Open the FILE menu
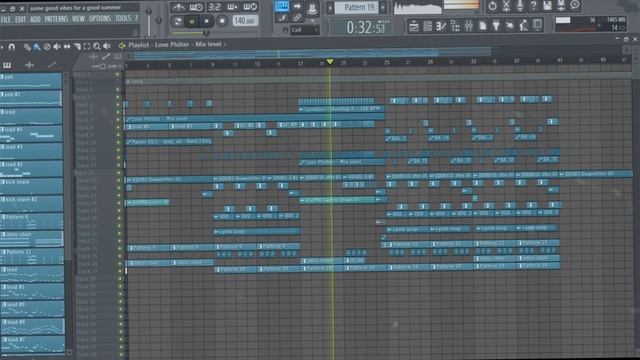Image resolution: width=640 pixels, height=360 pixels. [x=6, y=19]
